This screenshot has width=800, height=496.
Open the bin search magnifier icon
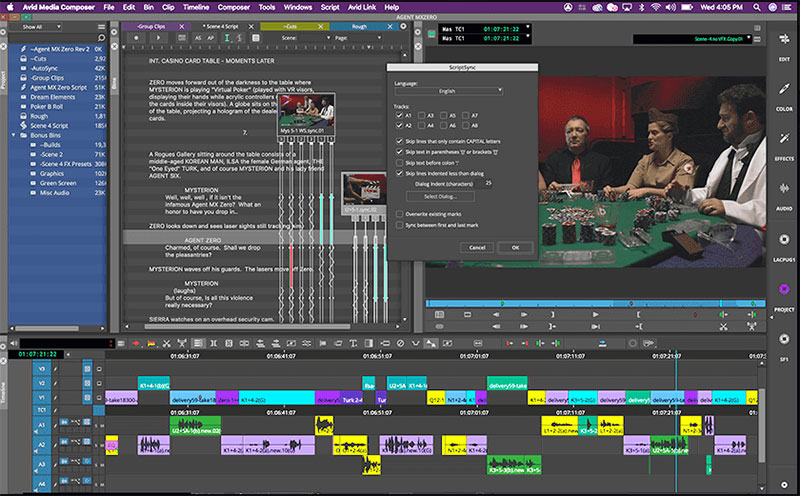point(101,38)
